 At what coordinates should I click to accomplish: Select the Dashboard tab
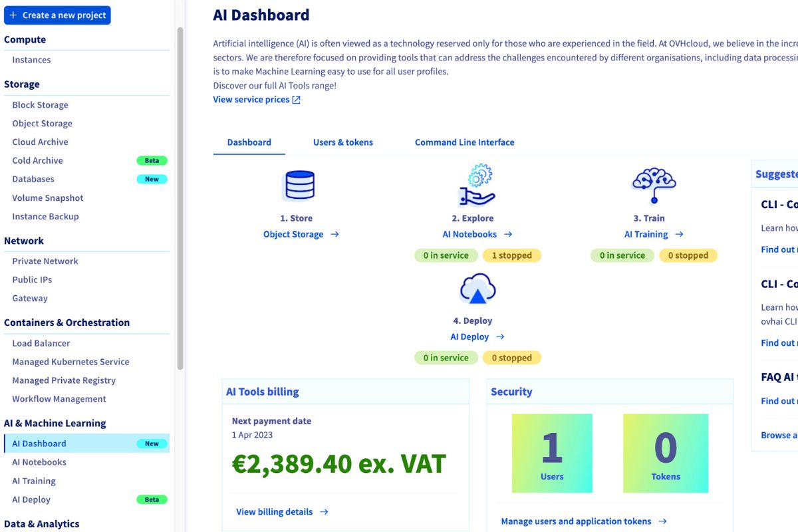(249, 142)
